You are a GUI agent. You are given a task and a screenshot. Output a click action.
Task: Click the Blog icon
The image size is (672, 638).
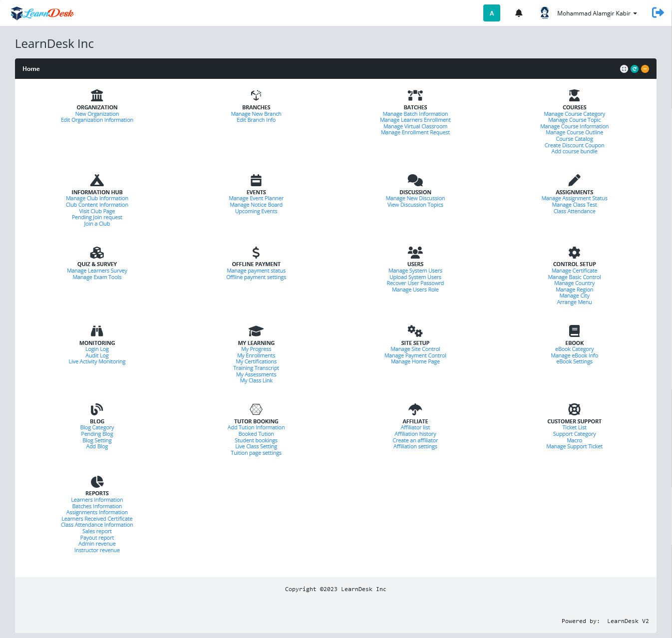coord(97,409)
